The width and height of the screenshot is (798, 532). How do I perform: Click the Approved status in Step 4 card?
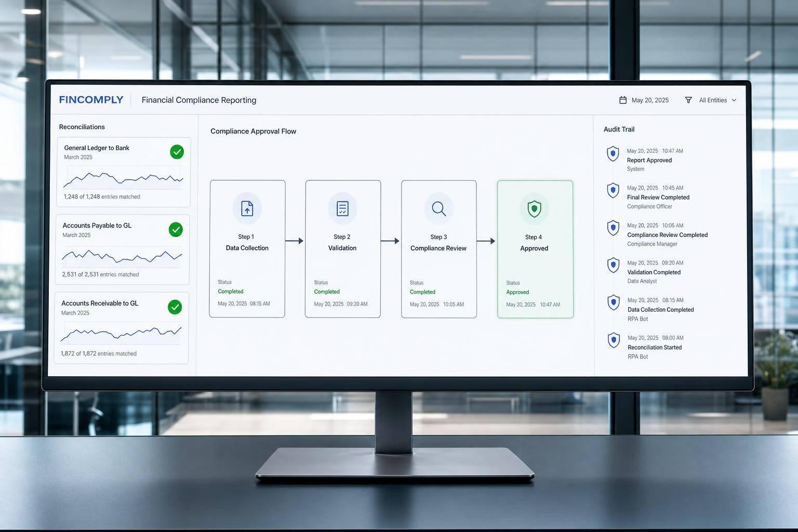517,292
